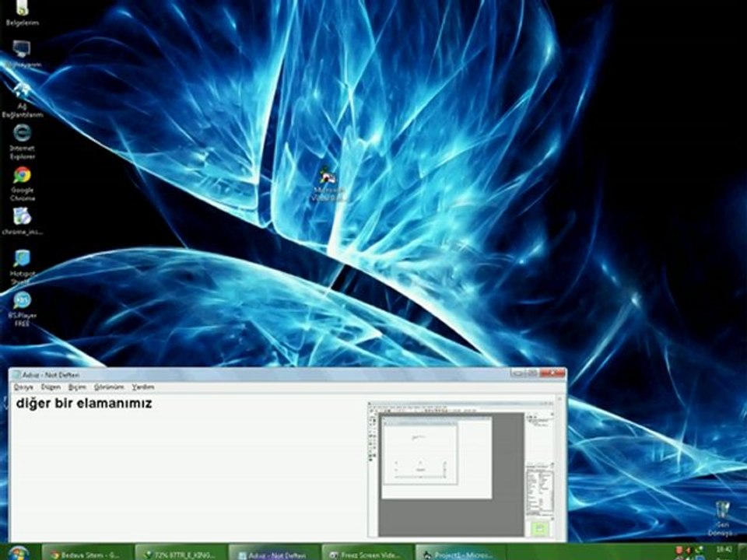
Task: Select the Belgelerim folder icon
Action: coord(22,12)
